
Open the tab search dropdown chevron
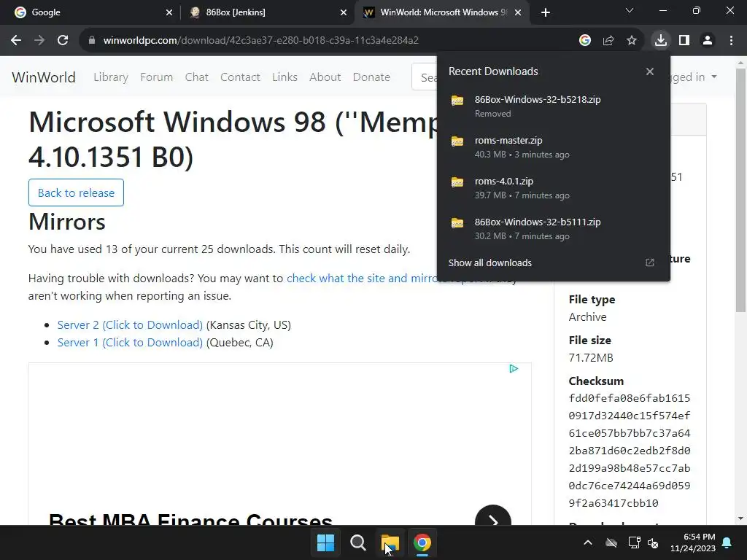coord(630,10)
